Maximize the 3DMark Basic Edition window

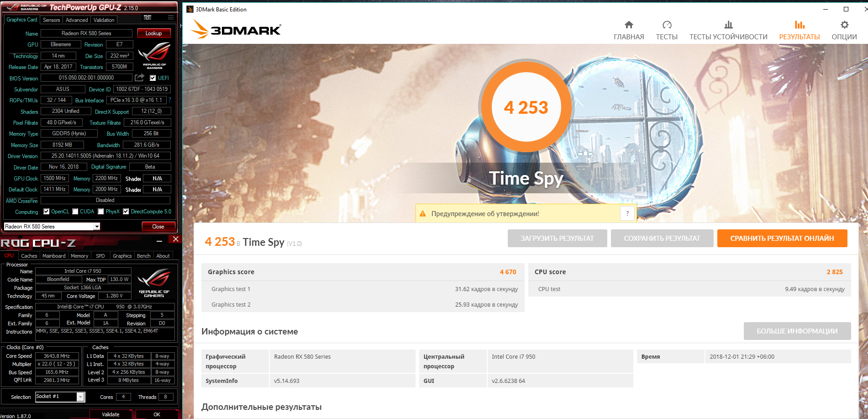846,9
